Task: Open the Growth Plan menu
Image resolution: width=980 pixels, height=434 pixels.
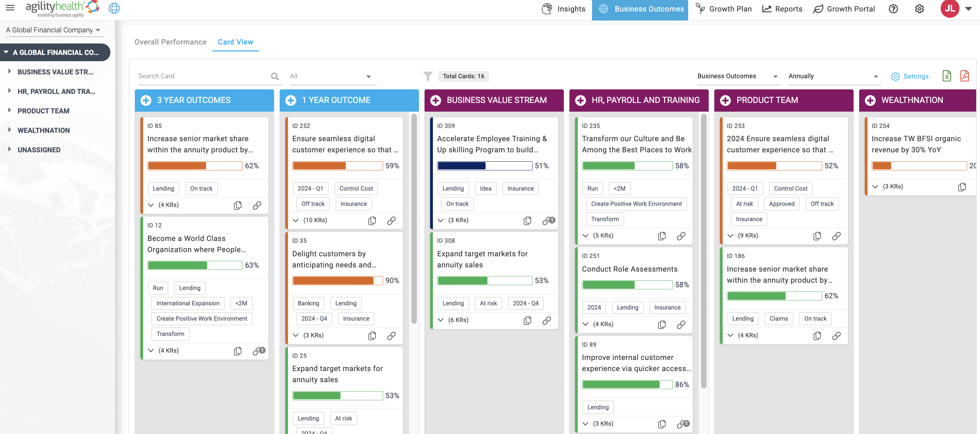Action: pos(724,9)
